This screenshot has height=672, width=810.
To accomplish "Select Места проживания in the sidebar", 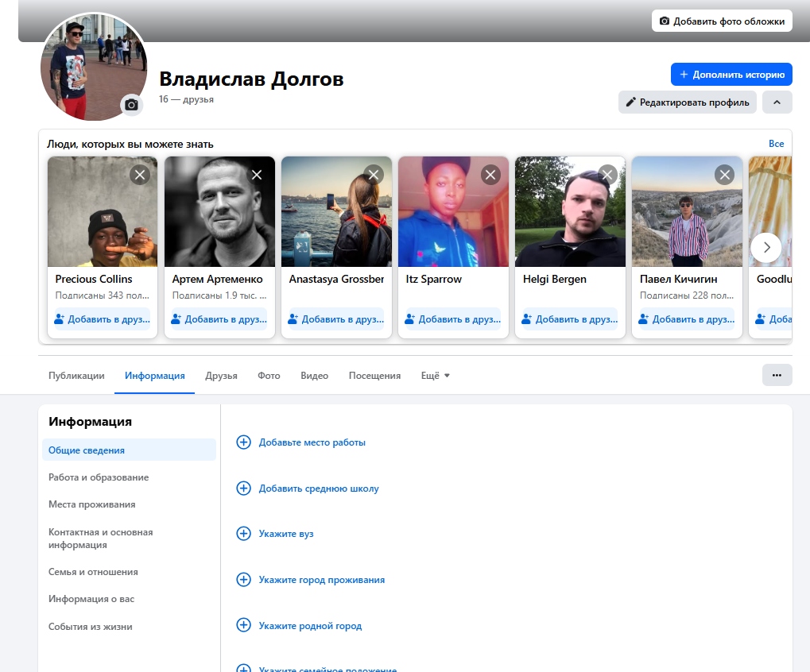I will coord(129,504).
